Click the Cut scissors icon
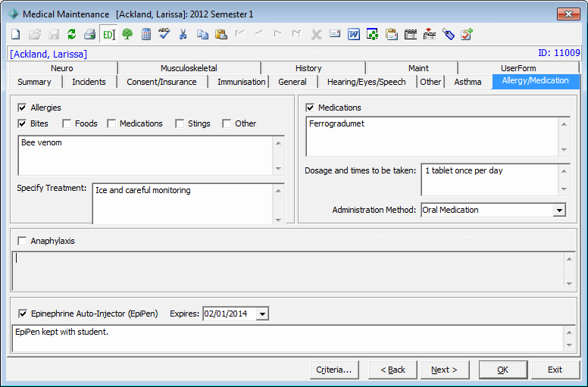The image size is (588, 387). (x=183, y=35)
